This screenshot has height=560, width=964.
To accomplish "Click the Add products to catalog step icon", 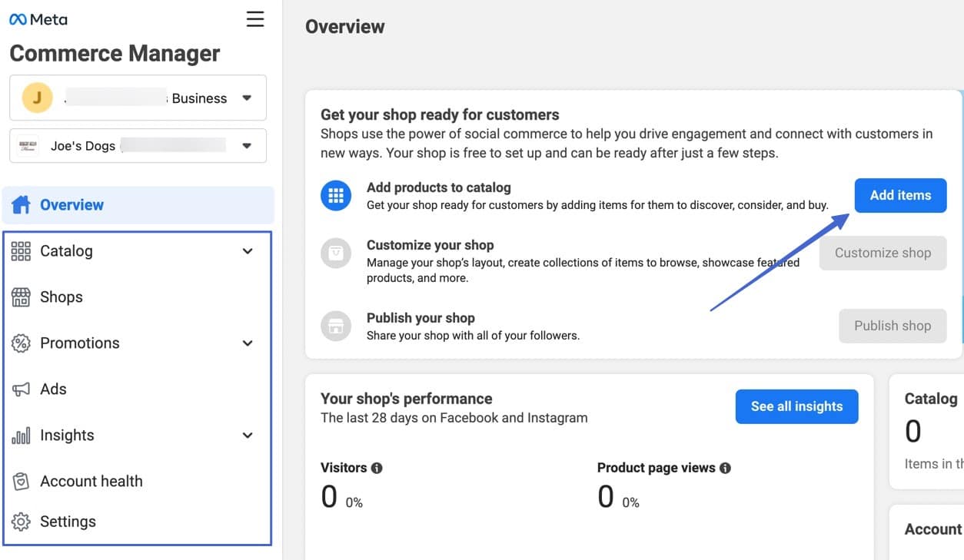I will 335,195.
